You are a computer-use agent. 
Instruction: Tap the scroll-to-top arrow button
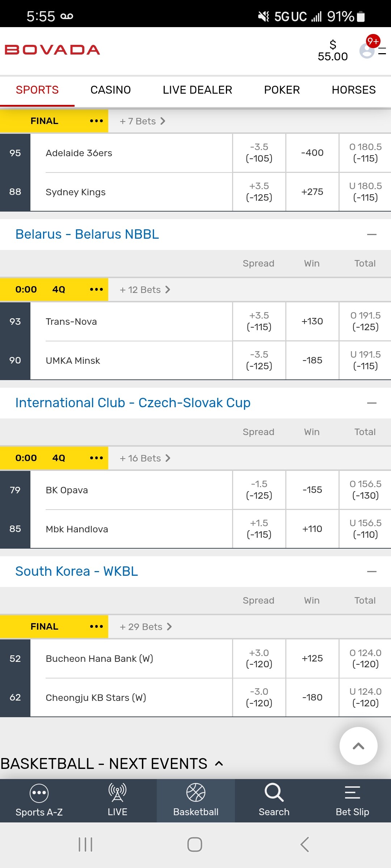point(358,746)
